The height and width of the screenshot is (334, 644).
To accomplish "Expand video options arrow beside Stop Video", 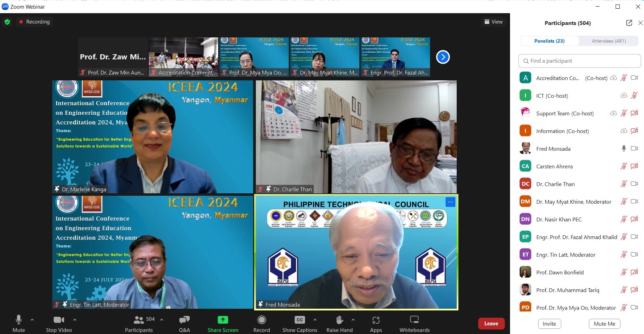I will coord(75,320).
